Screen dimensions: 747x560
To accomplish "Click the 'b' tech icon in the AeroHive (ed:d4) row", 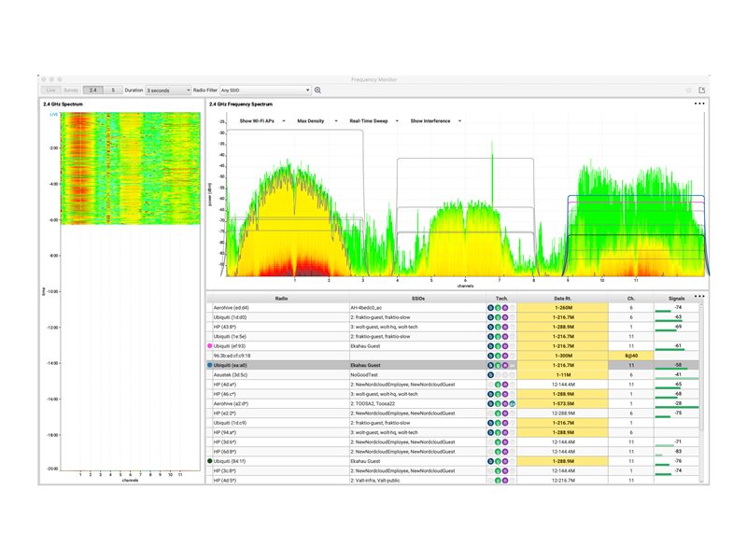I will click(490, 307).
